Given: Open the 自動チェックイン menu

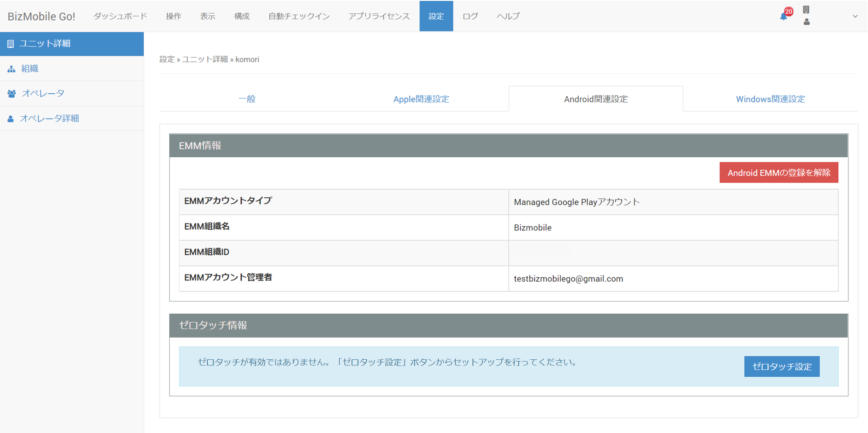Looking at the screenshot, I should (299, 16).
